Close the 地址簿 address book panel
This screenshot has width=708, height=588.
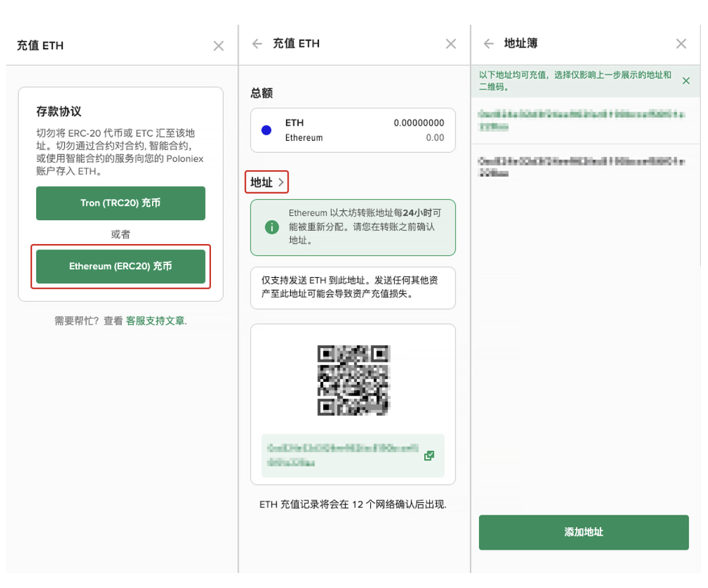(x=681, y=43)
